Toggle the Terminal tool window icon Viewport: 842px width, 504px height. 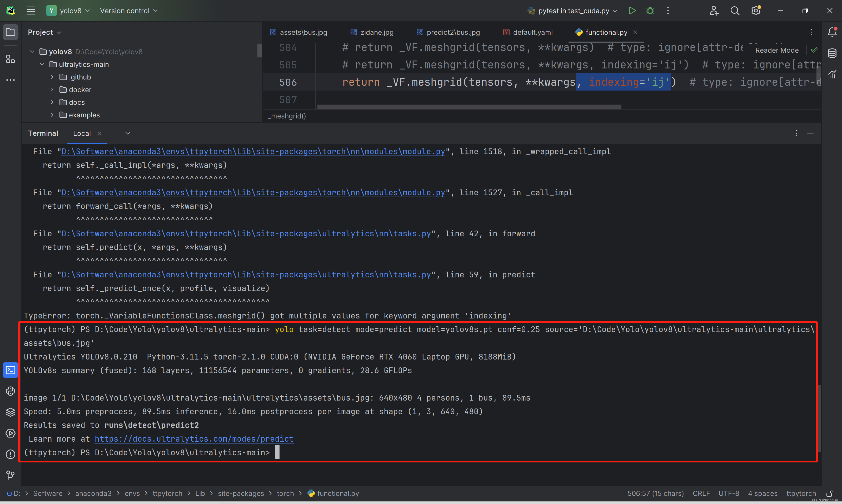click(x=11, y=370)
